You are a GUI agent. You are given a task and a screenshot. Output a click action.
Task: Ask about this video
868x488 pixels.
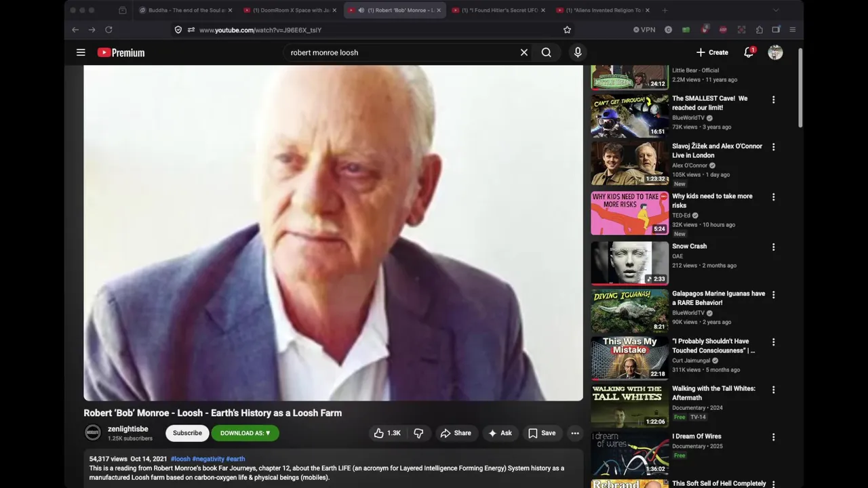pyautogui.click(x=500, y=433)
